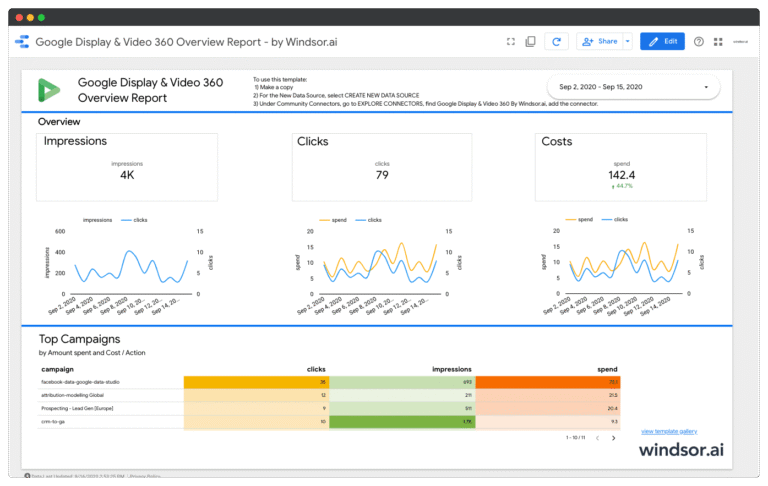Select the crm-to-ga campaign row
This screenshot has width=768, height=486.
click(329, 422)
